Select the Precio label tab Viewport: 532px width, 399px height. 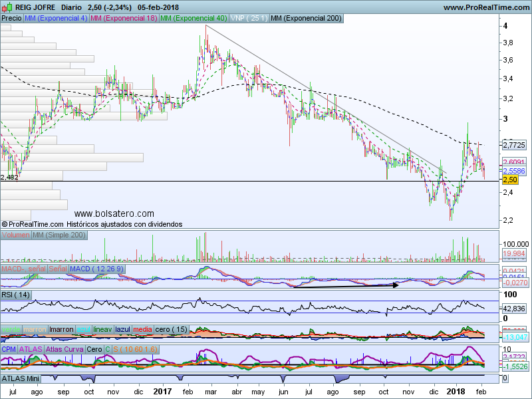11,19
